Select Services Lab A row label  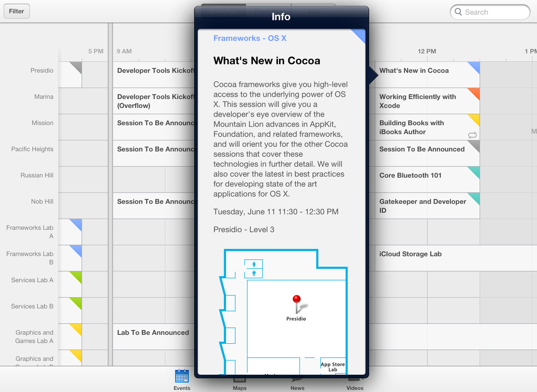(32, 280)
